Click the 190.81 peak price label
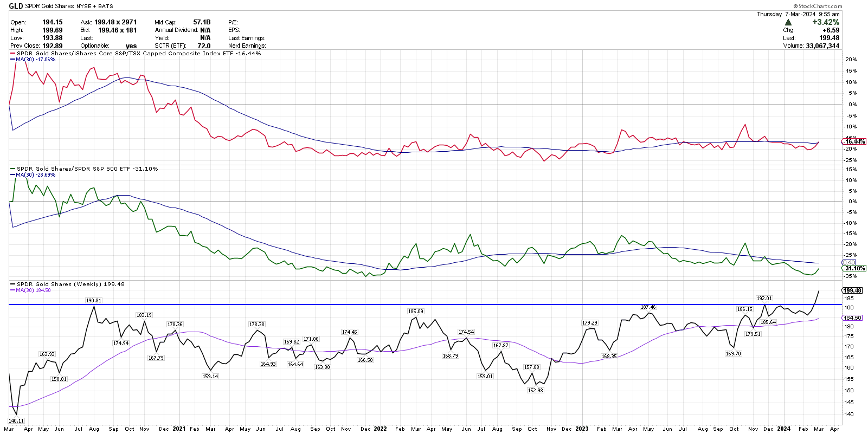This screenshot has width=868, height=434. coord(93,300)
